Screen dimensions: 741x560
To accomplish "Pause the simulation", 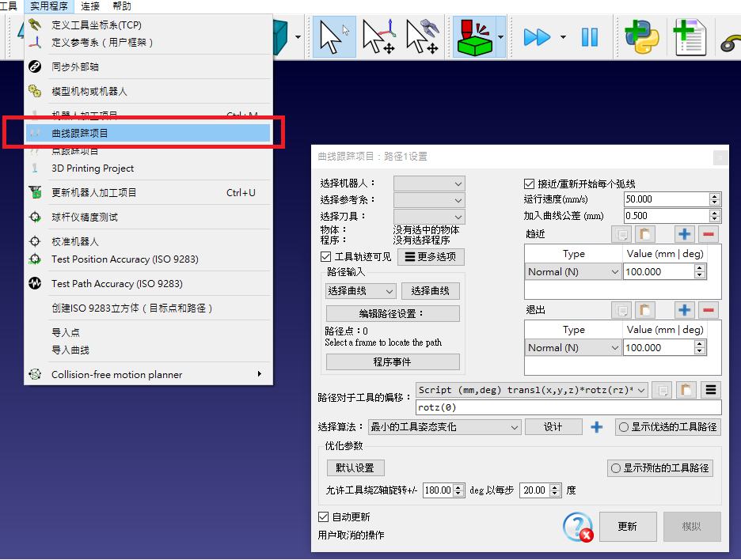I will [589, 37].
